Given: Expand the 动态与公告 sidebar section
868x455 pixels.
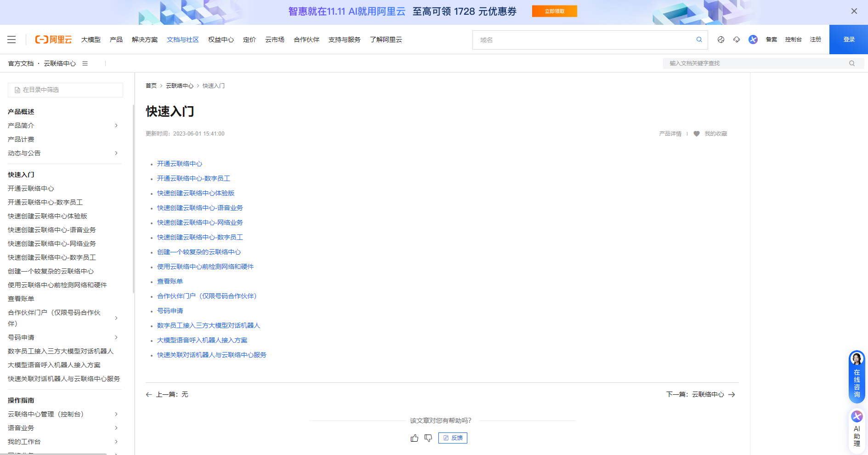Looking at the screenshot, I should (116, 153).
